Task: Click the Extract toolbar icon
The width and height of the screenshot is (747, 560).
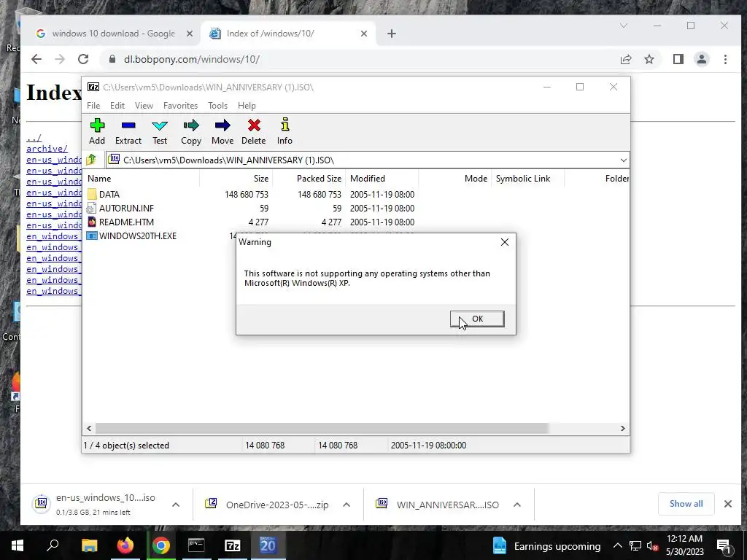Action: 128,131
